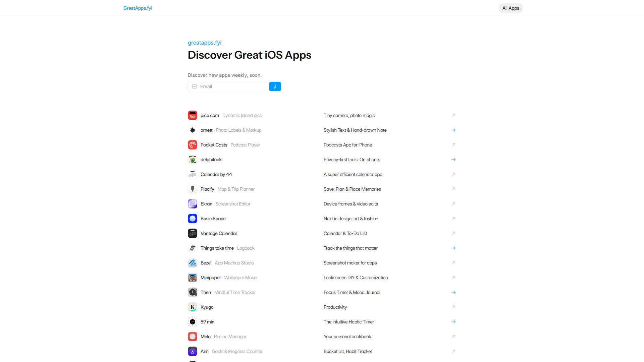This screenshot has height=362, width=644.
Task: Click the 'Mindful Time Tracker' subtitle
Action: pyautogui.click(x=235, y=292)
